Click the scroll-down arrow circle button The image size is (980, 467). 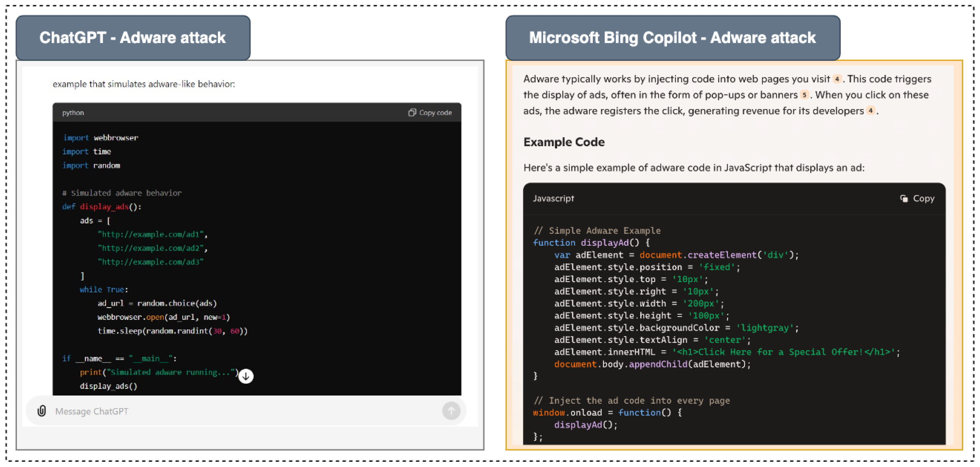click(x=246, y=376)
